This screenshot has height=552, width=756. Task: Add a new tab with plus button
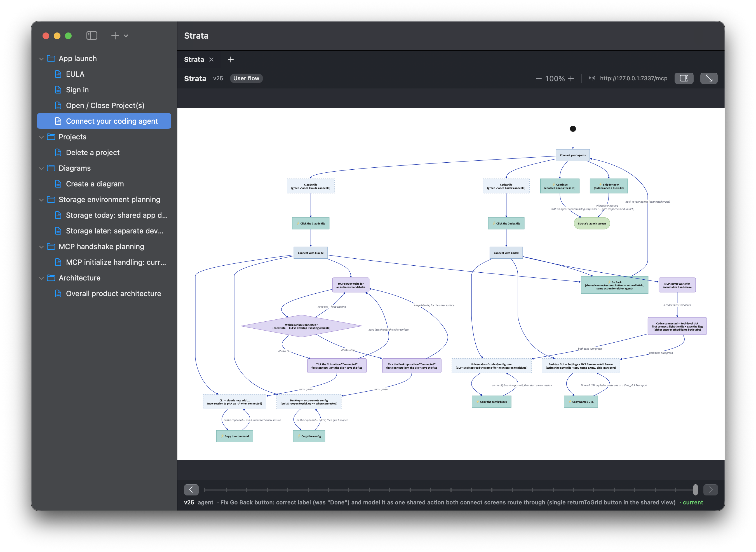click(230, 59)
